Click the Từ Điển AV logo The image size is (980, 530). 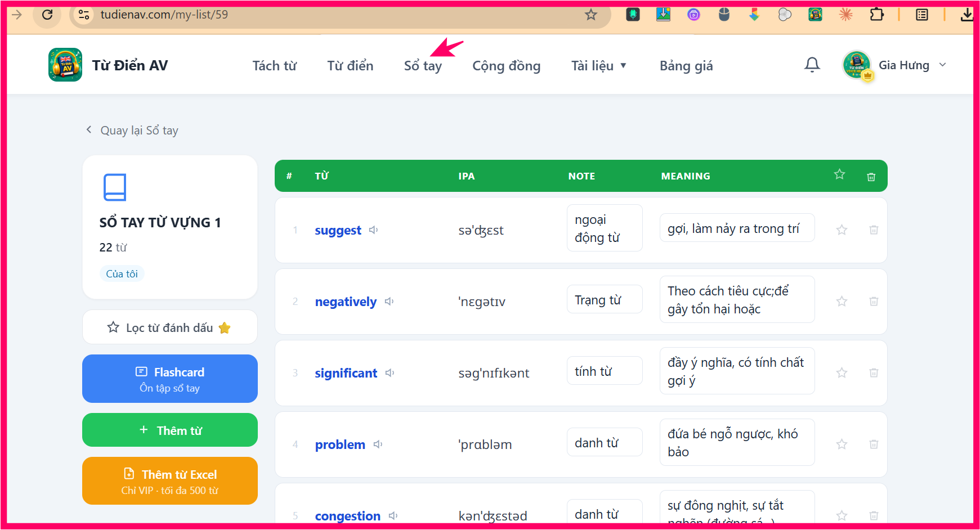[x=65, y=65]
